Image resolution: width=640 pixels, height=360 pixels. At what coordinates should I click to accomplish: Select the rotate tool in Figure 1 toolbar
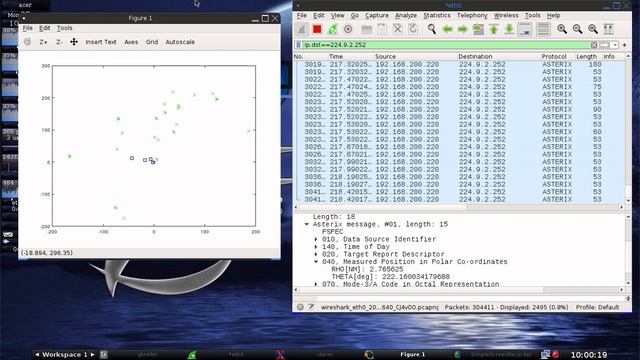(27, 42)
